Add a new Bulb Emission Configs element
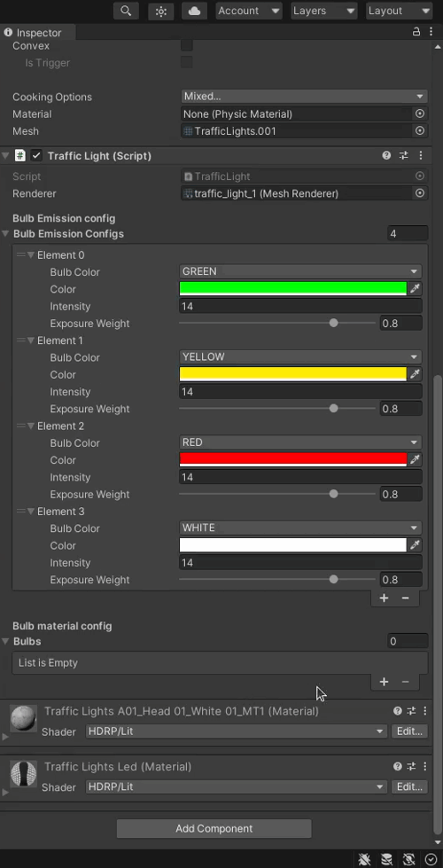The image size is (443, 868). (384, 598)
